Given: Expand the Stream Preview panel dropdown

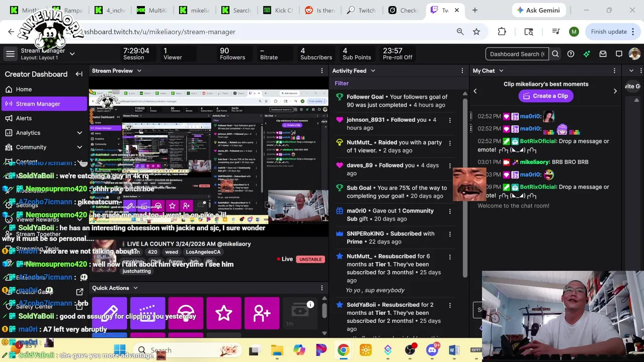Looking at the screenshot, I should 139,71.
